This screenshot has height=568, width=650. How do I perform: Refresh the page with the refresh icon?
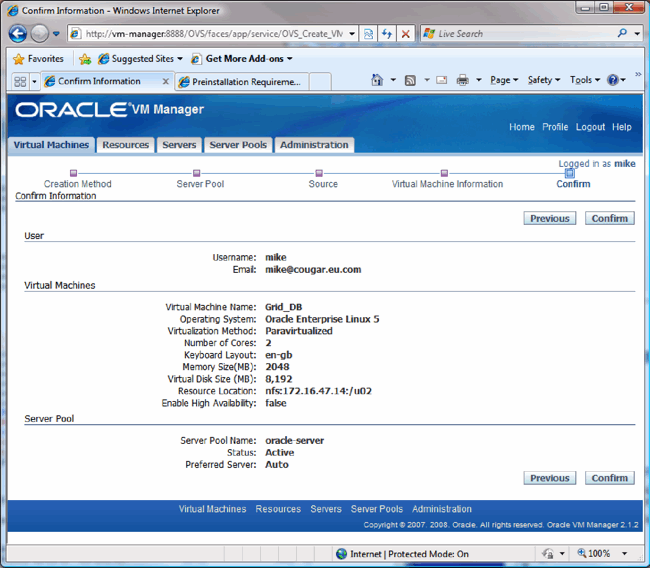[387, 34]
